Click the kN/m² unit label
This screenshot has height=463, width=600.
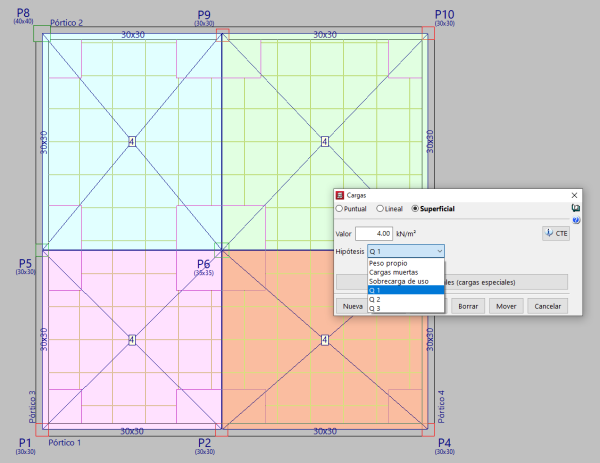(x=406, y=233)
